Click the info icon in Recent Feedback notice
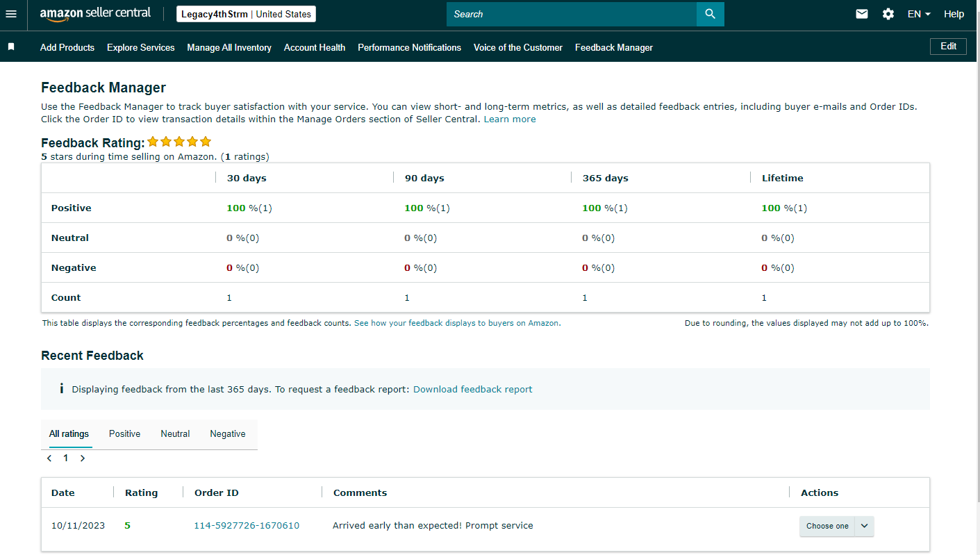The width and height of the screenshot is (980, 555). point(61,389)
